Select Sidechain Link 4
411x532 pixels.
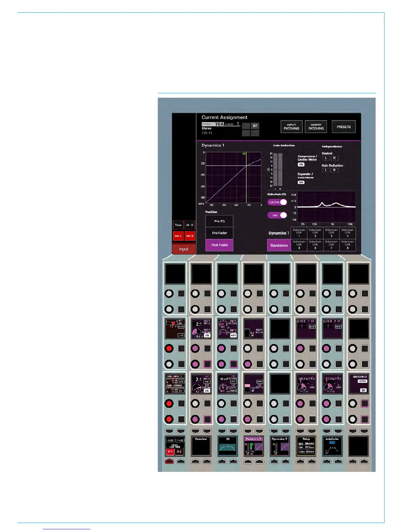click(348, 233)
